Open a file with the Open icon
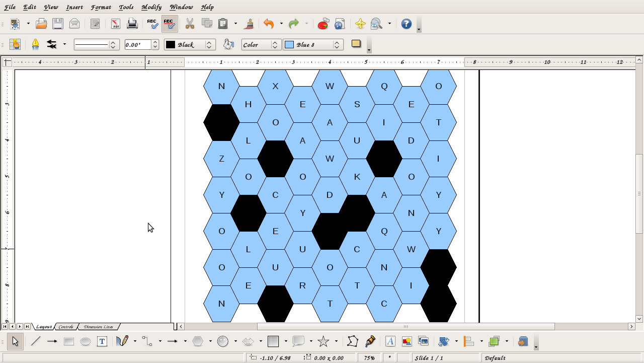 click(x=41, y=24)
